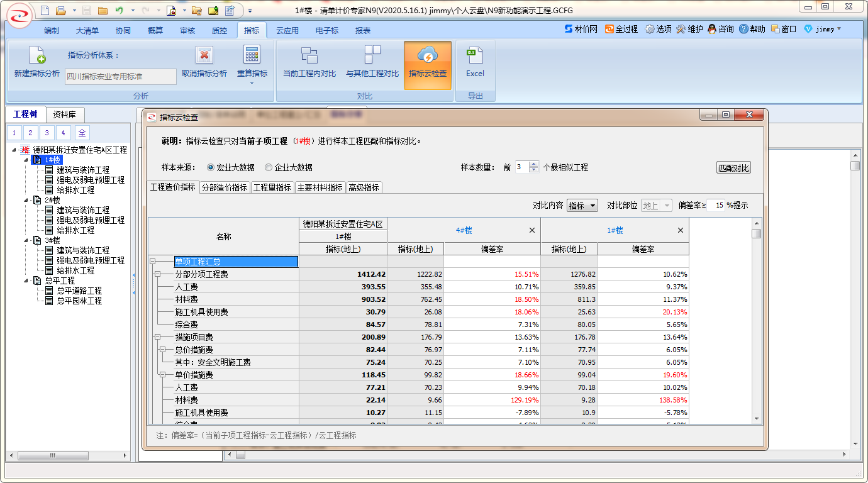The width and height of the screenshot is (868, 483).
Task: Collapse the 措施项目费 row group
Action: (158, 337)
